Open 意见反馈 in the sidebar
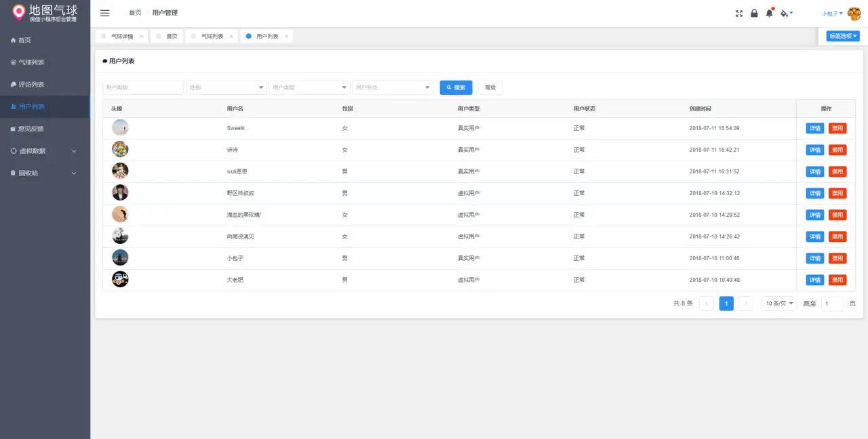Viewport: 868px width, 439px height. [45, 129]
